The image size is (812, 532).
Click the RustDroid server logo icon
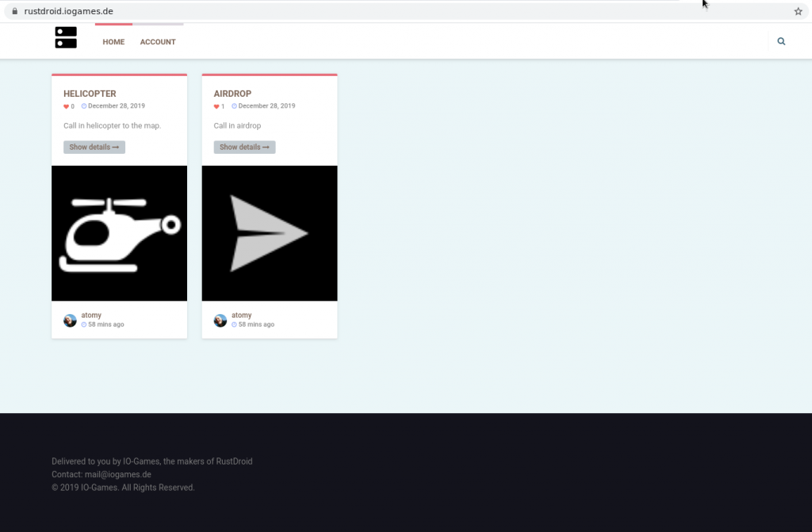pyautogui.click(x=66, y=38)
